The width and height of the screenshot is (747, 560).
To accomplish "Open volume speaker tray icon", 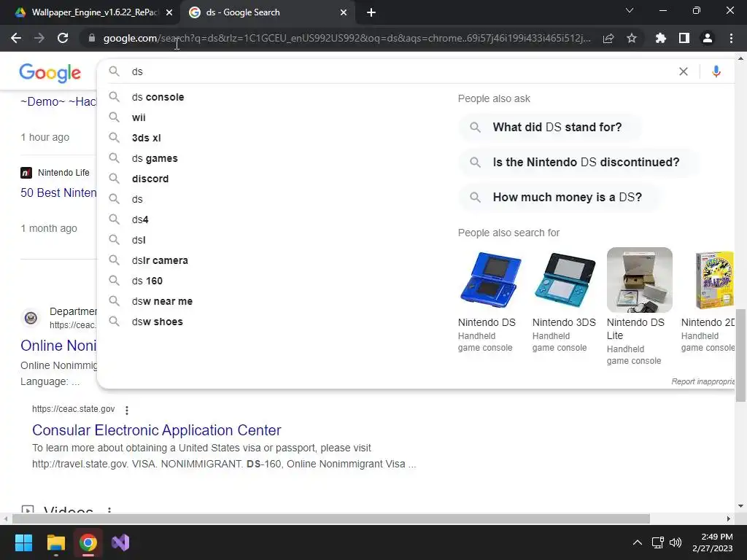I will [675, 542].
